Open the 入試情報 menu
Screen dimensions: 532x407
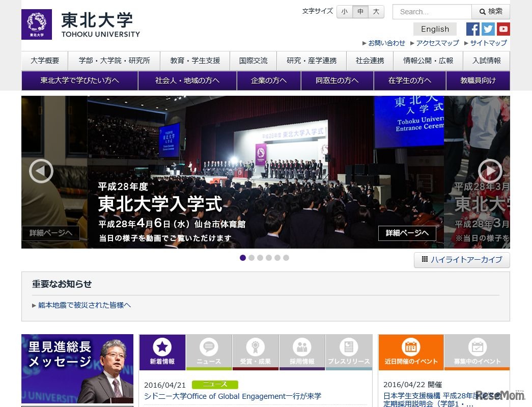point(487,61)
